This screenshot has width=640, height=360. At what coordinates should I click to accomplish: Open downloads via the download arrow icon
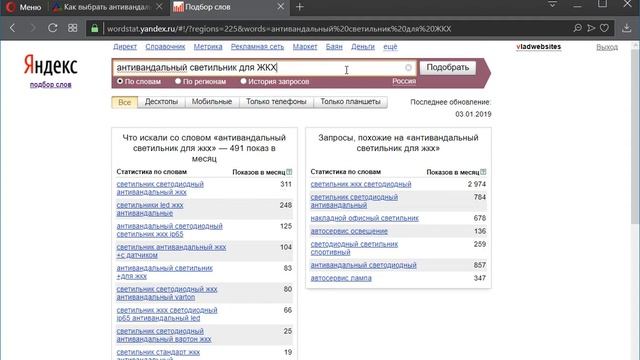(627, 28)
